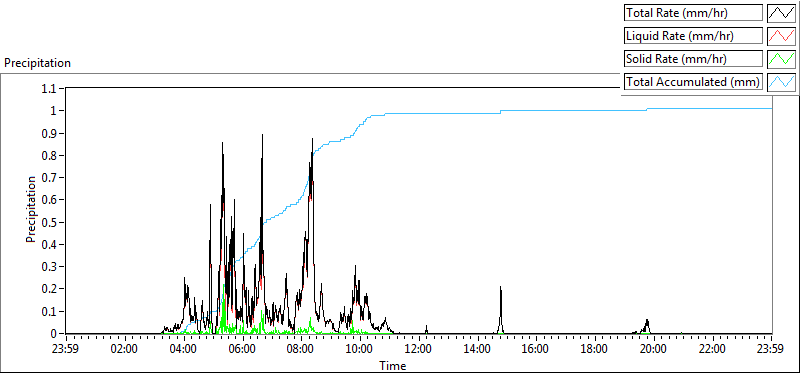Click the ending 23:59 time axis label

[x=771, y=350]
